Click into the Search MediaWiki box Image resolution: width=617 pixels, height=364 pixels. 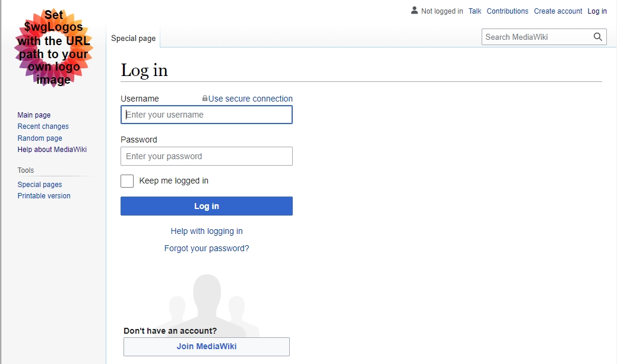536,37
